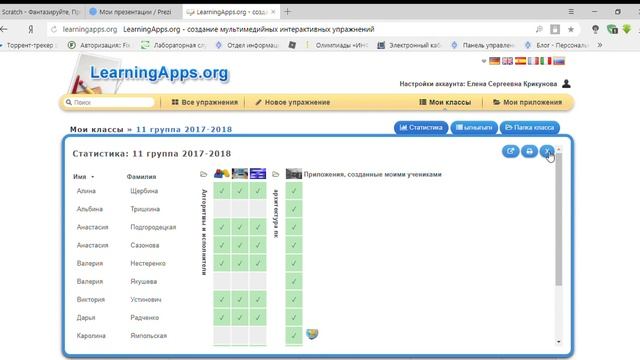
Task: Open Новое упражнение menu item
Action: pos(293,102)
